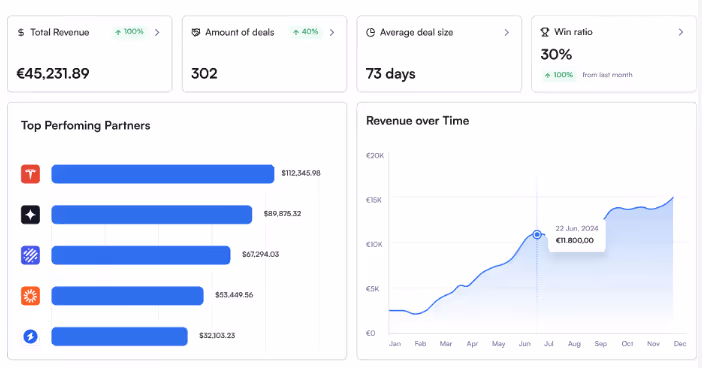Click the Average deal size card title
The height and width of the screenshot is (368, 702).
tap(416, 32)
